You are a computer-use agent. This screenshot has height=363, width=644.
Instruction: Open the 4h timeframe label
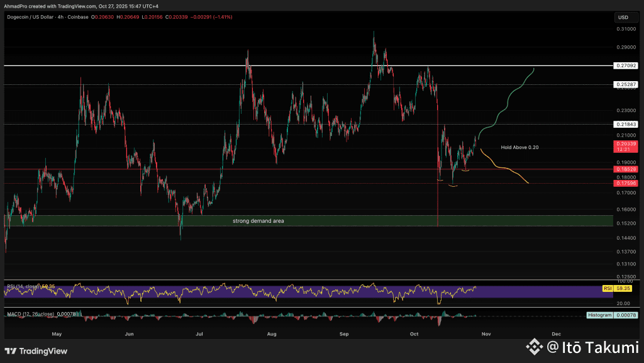click(x=60, y=16)
